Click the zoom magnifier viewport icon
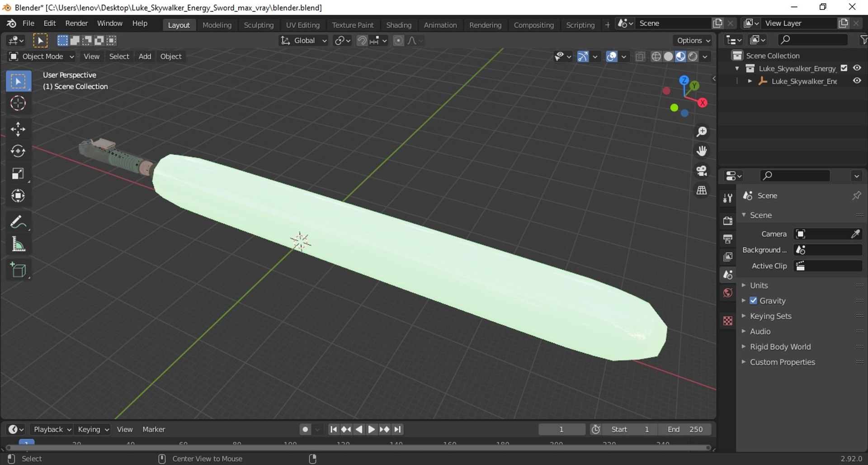 tap(702, 132)
